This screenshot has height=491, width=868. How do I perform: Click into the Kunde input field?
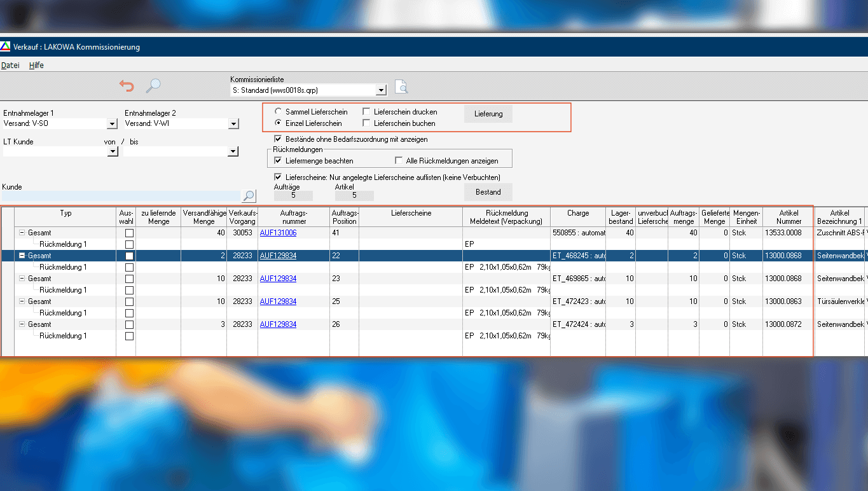[x=121, y=196]
